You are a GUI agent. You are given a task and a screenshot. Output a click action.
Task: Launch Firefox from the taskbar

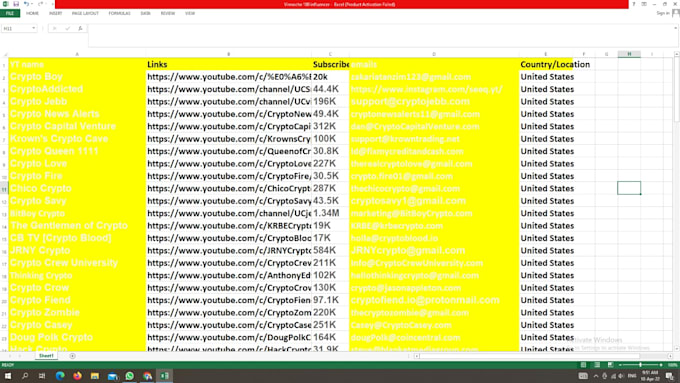click(x=77, y=376)
